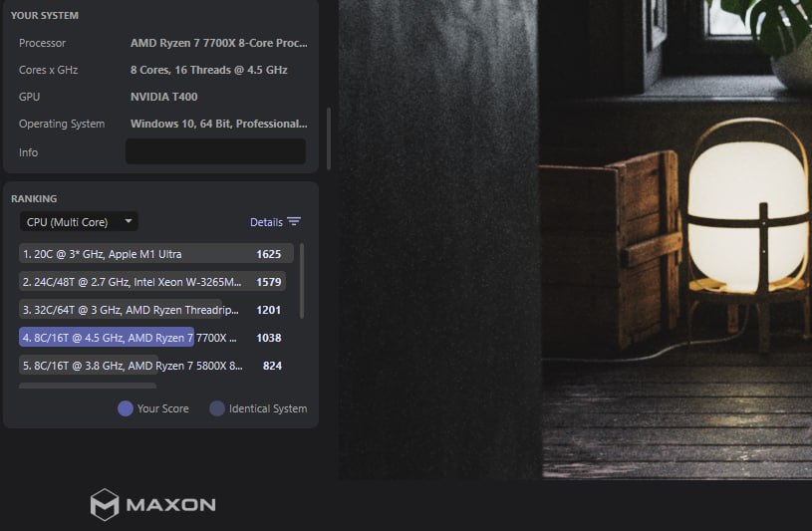The image size is (812, 531).
Task: Click the NVIDIA T400 GPU value
Action: click(163, 97)
